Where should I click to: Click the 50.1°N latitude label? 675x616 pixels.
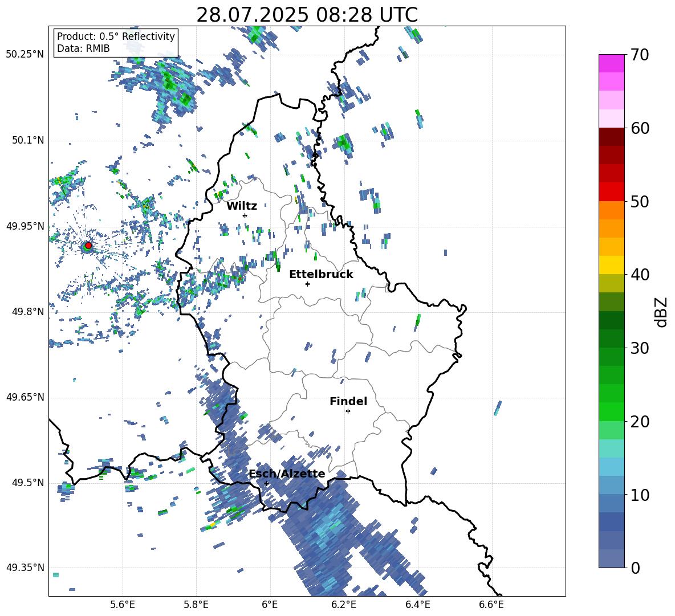click(x=28, y=140)
